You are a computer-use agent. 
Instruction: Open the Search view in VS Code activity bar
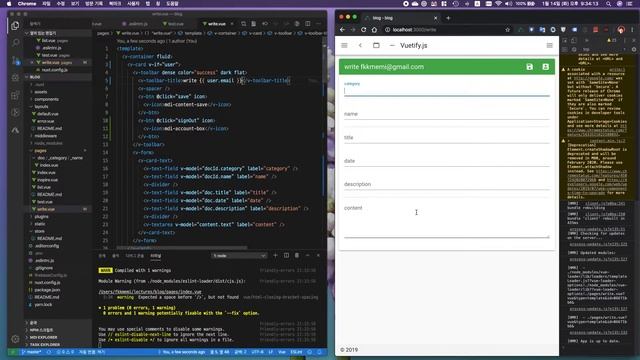[x=15, y=42]
